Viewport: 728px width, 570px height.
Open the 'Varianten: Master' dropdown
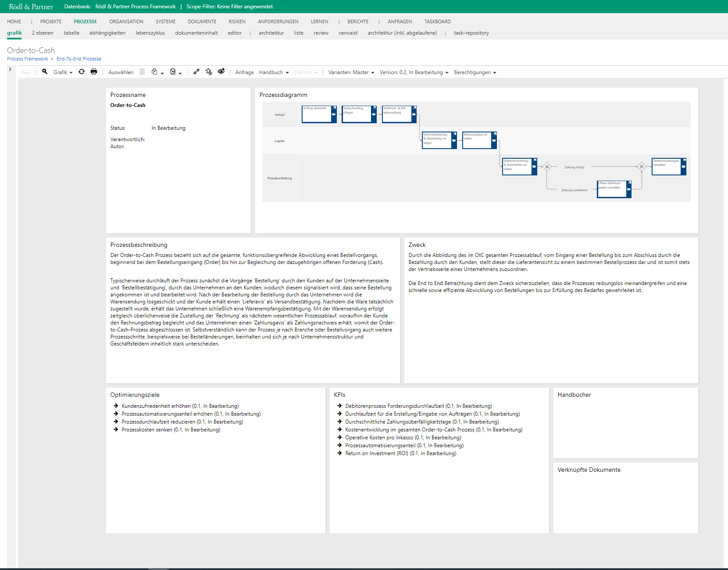click(351, 72)
